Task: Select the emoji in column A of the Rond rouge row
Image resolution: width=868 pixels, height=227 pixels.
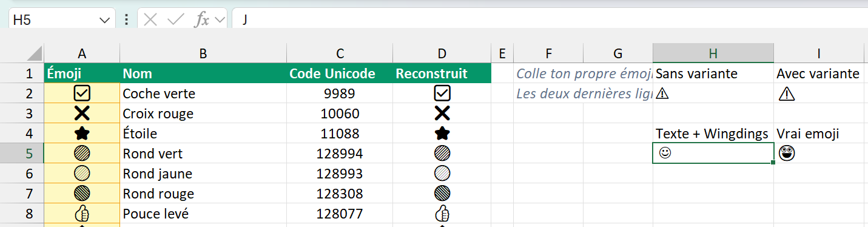Action: (x=82, y=194)
